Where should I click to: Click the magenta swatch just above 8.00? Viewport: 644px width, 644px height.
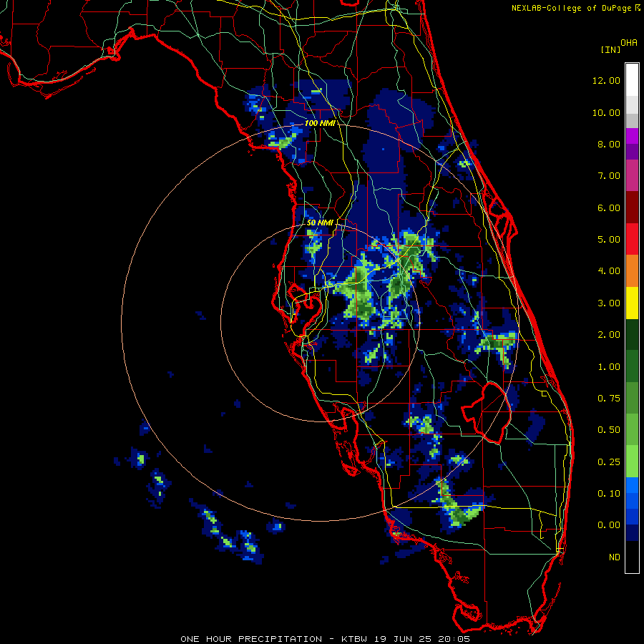(632, 136)
